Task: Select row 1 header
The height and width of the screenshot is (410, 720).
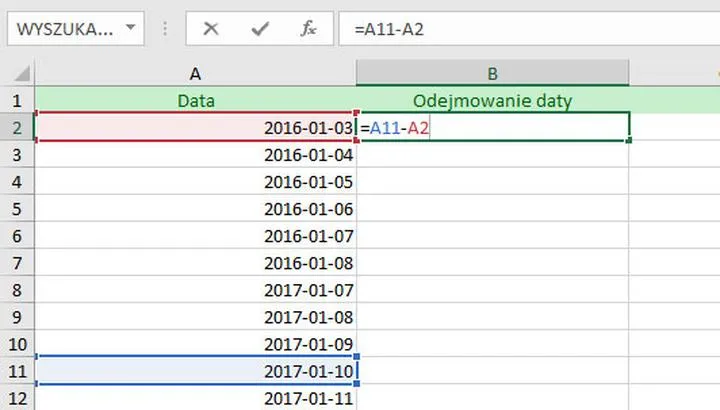Action: [16, 100]
